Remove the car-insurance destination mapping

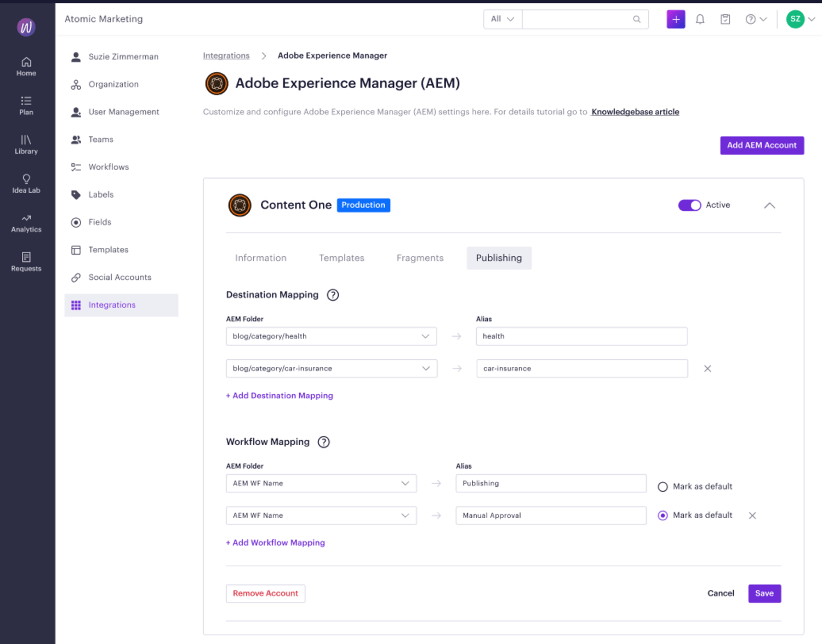[x=707, y=369]
